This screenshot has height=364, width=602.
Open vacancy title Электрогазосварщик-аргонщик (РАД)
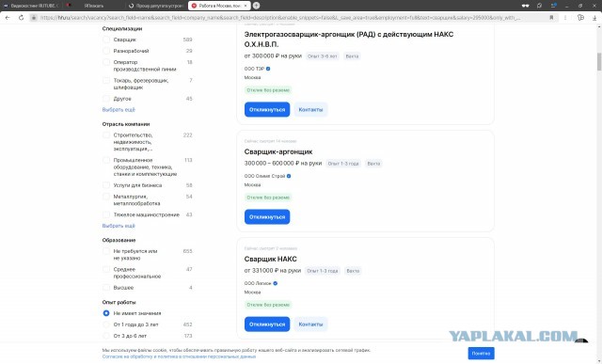click(349, 40)
